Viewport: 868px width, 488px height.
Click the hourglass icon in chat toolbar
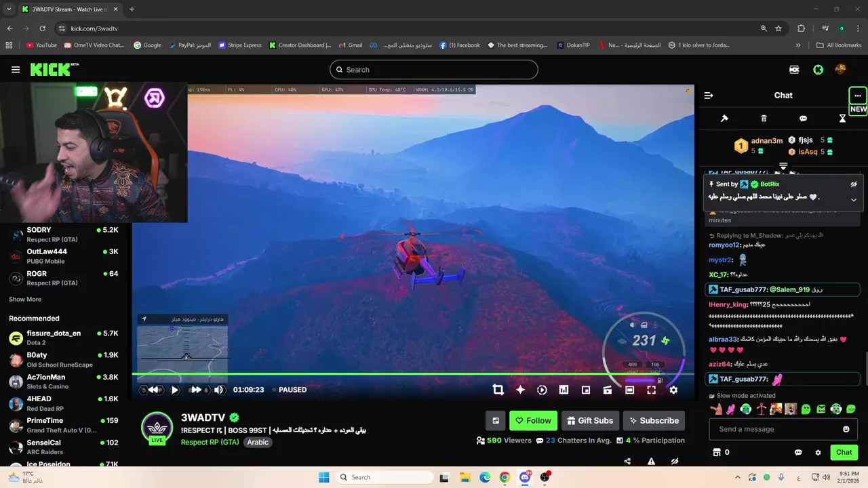tap(842, 119)
